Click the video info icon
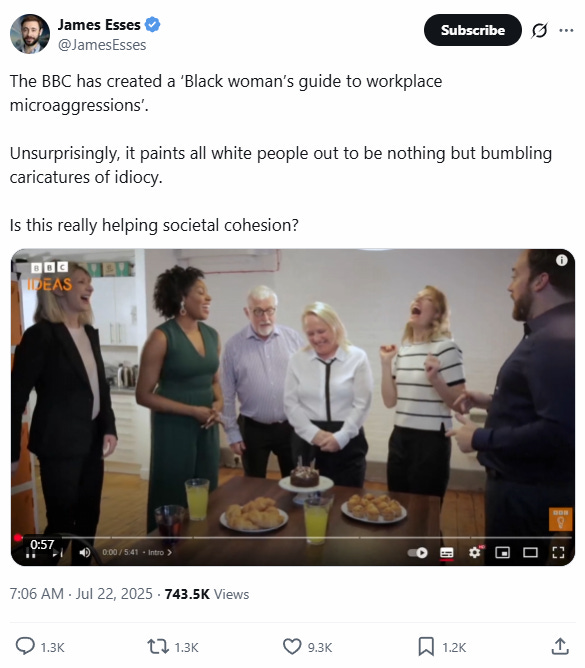 click(562, 260)
